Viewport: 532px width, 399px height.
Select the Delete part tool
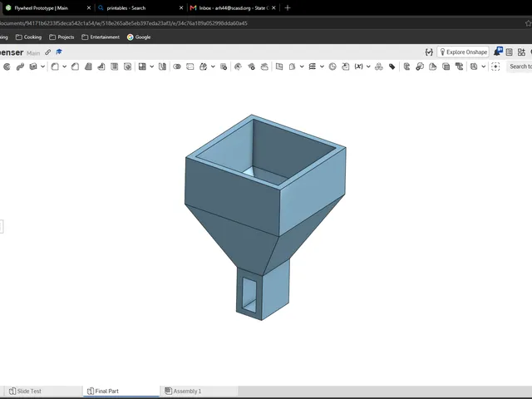[x=224, y=66]
